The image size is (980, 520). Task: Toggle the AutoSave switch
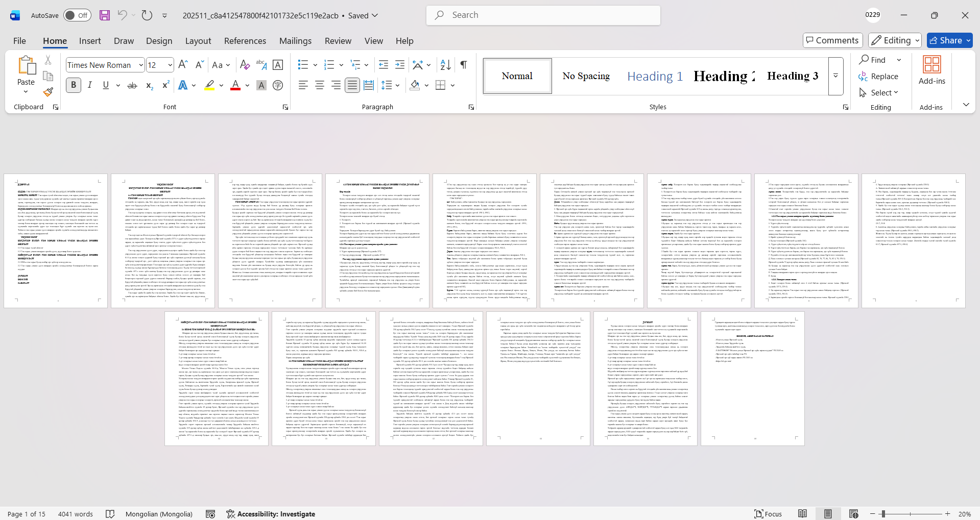coord(77,15)
